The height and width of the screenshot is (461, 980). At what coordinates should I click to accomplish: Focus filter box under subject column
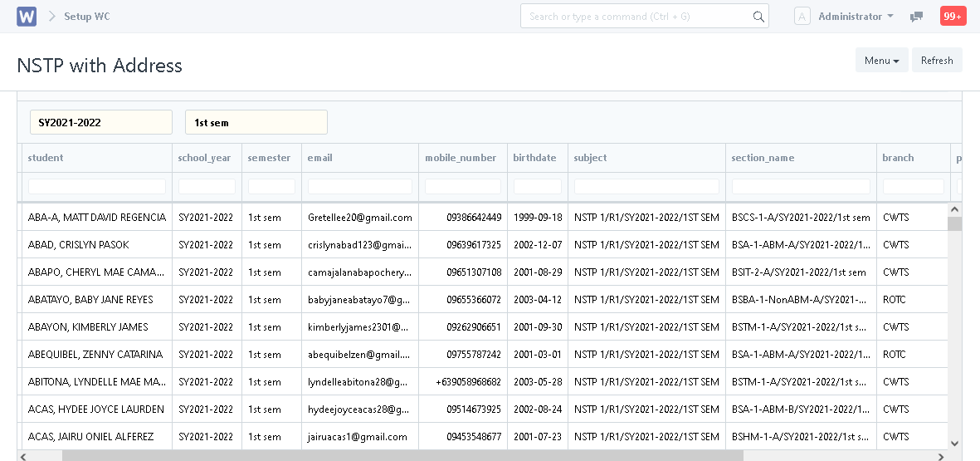[647, 186]
